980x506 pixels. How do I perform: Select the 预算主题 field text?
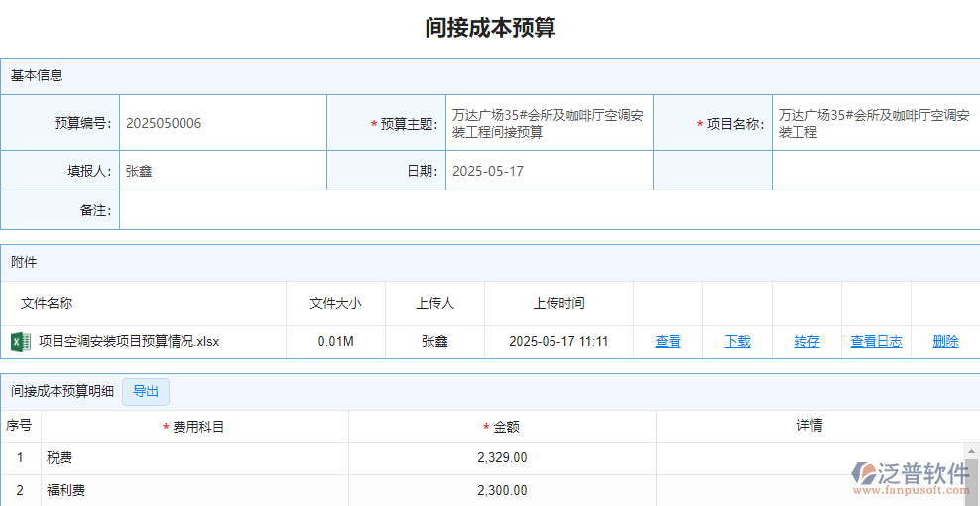(x=548, y=124)
